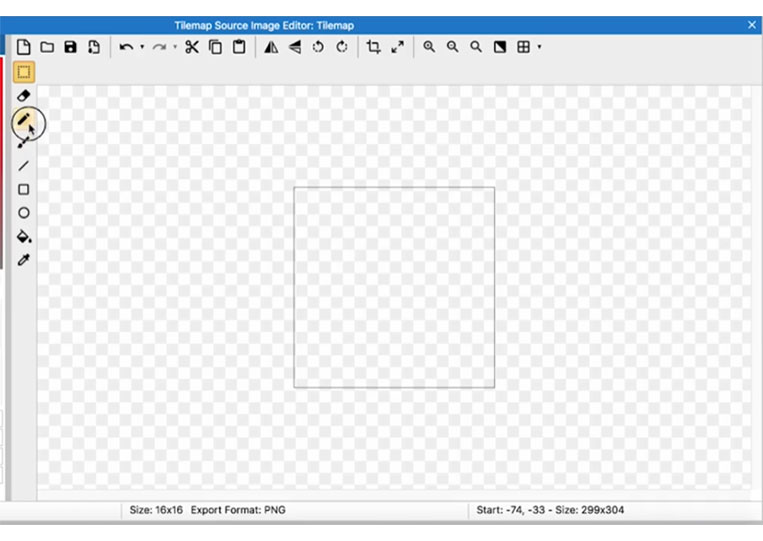Open an image file using the folder icon

click(x=47, y=47)
